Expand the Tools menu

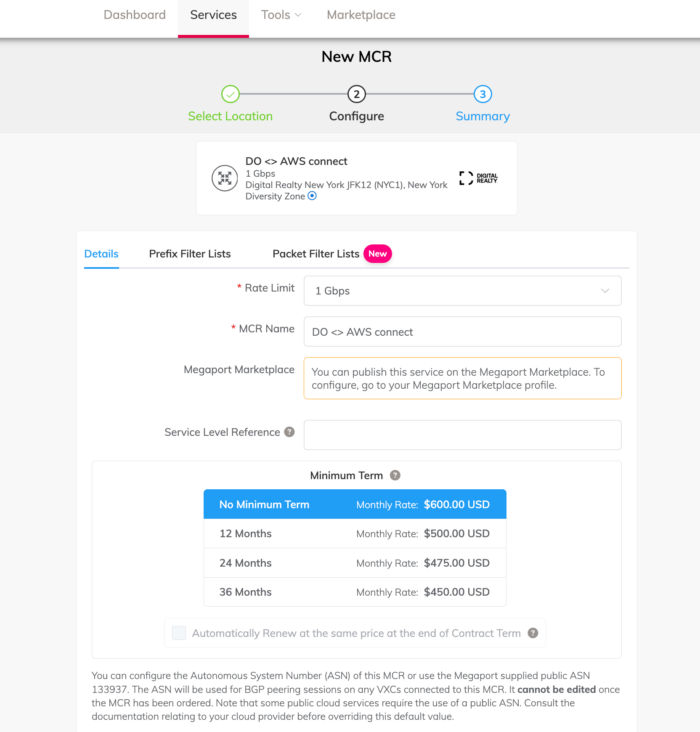[x=281, y=15]
